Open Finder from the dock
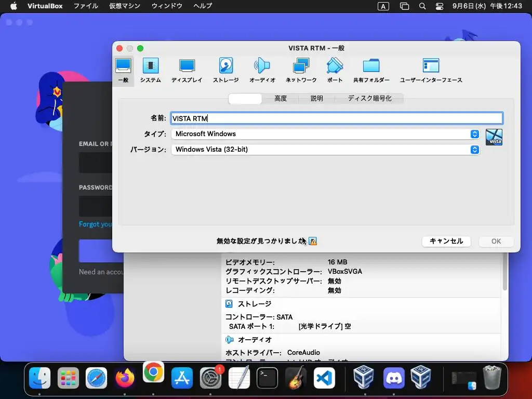Screen dimensions: 532x399 coord(39,378)
